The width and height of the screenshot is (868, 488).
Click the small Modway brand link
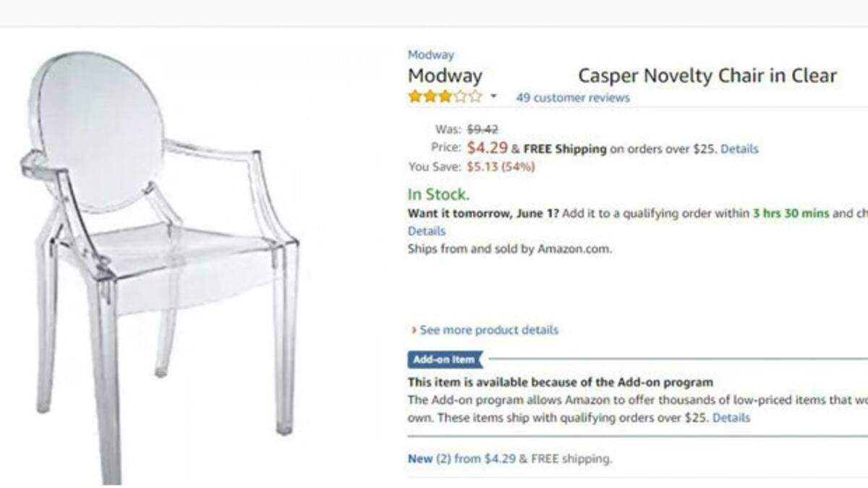coord(430,55)
